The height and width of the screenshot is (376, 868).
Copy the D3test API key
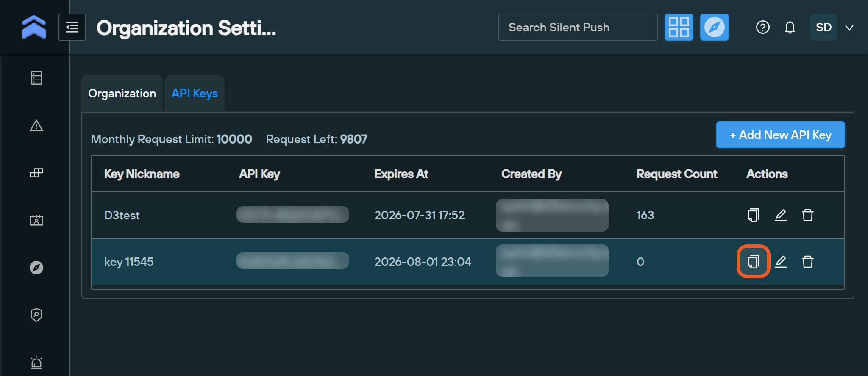coord(753,215)
